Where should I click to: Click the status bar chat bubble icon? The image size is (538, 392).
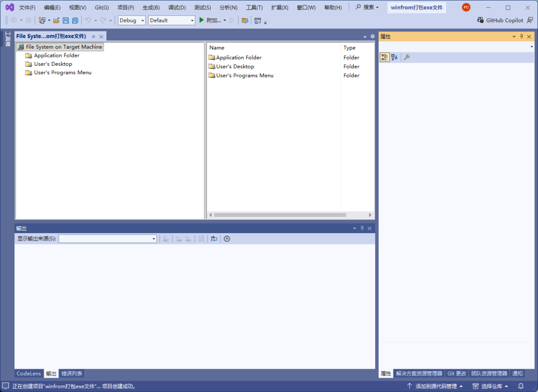click(x=6, y=386)
